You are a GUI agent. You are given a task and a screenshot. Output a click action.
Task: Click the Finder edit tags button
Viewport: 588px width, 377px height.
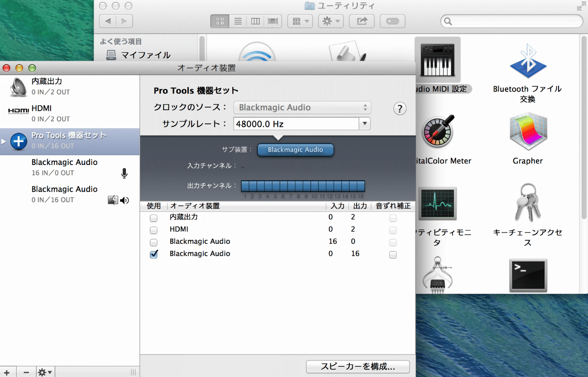(393, 21)
